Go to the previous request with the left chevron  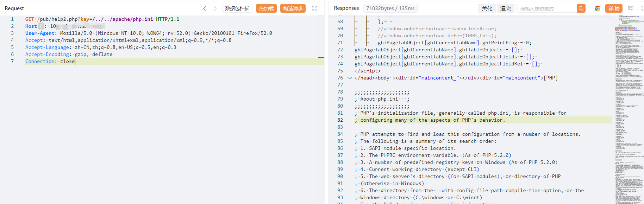205,8
